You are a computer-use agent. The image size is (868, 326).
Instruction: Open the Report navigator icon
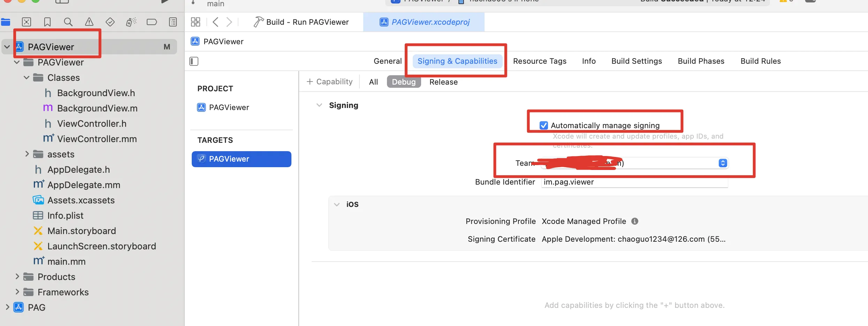pyautogui.click(x=173, y=22)
